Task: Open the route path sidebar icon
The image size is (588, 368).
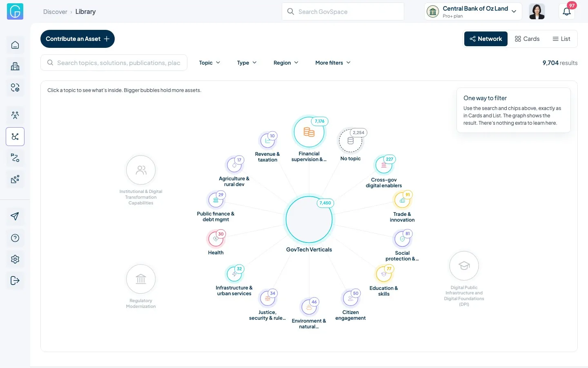Action: point(15,158)
